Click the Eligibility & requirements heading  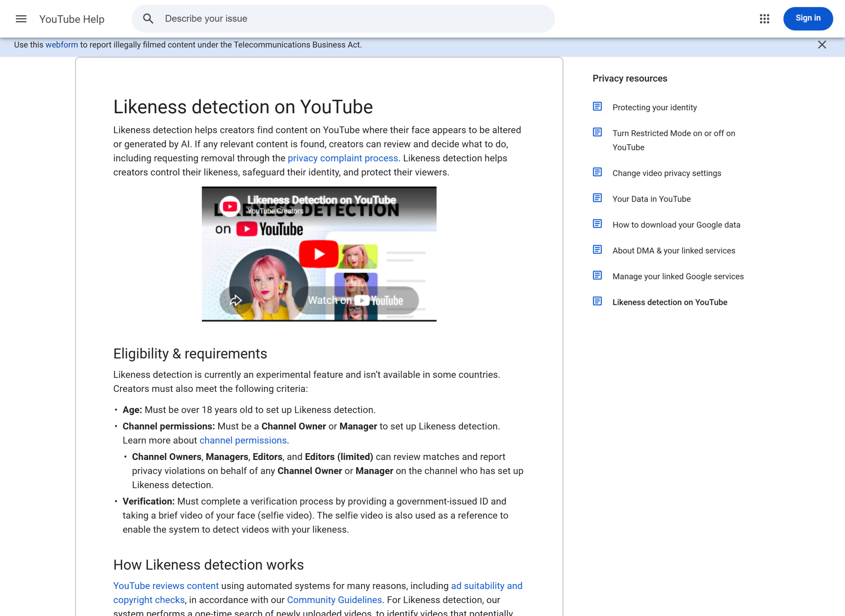(190, 353)
